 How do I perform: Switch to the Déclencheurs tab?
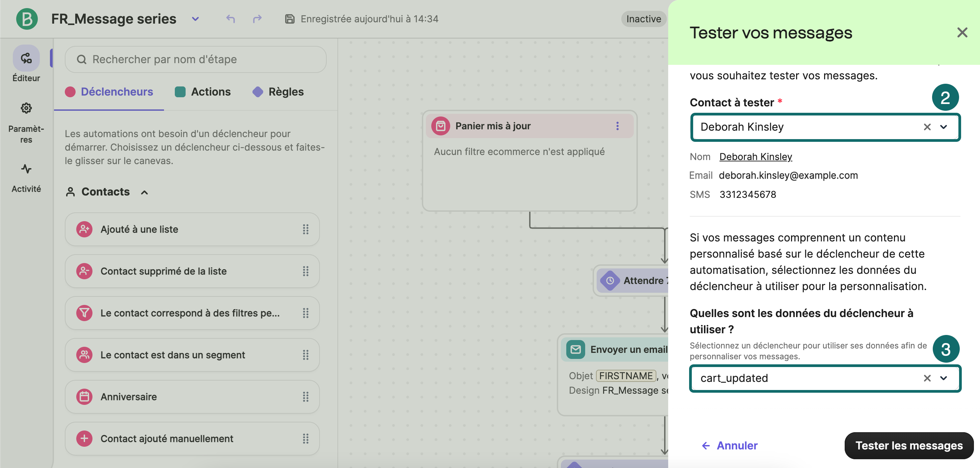[109, 92]
